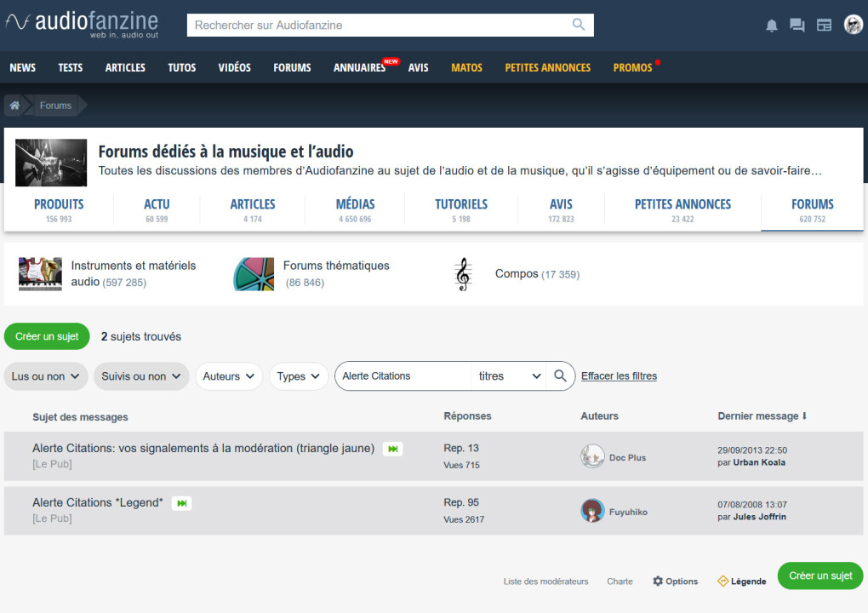Viewport: 868px width, 613px height.
Task: Switch to the MÉDIAS tab
Action: [x=355, y=210]
